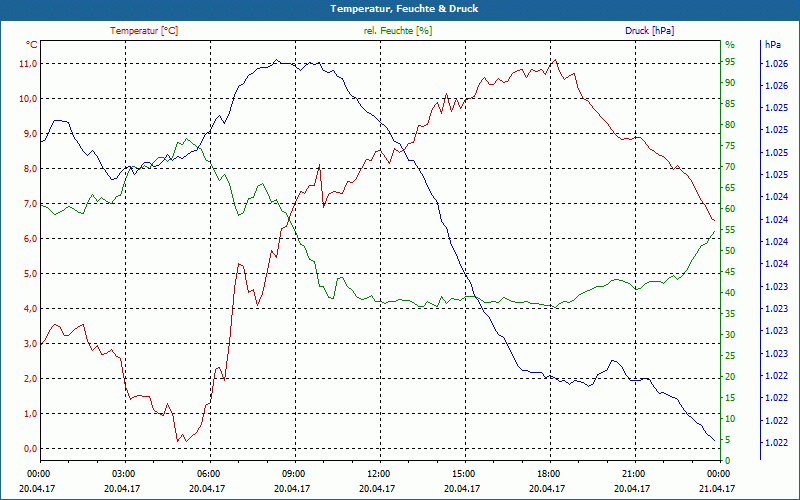Click the '0,0' temperature axis value
The width and height of the screenshot is (800, 500).
click(x=30, y=448)
